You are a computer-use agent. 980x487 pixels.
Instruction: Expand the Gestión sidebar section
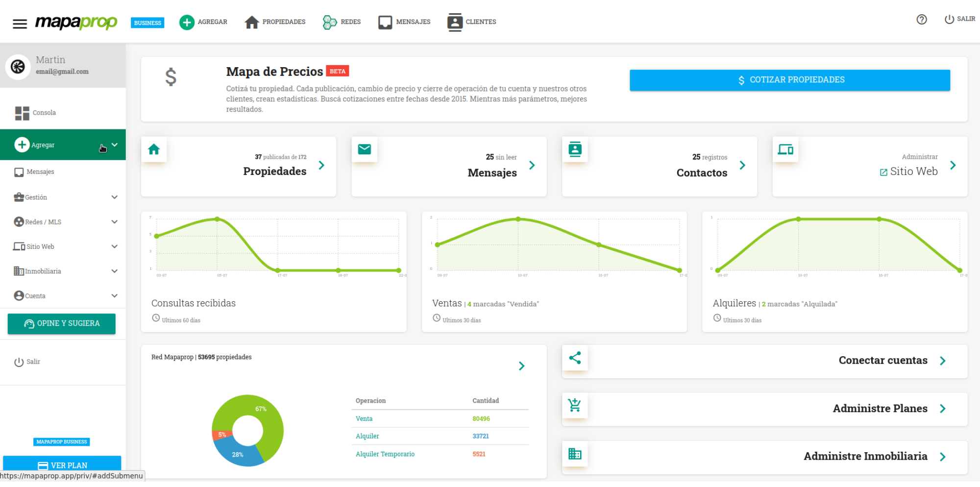[115, 197]
